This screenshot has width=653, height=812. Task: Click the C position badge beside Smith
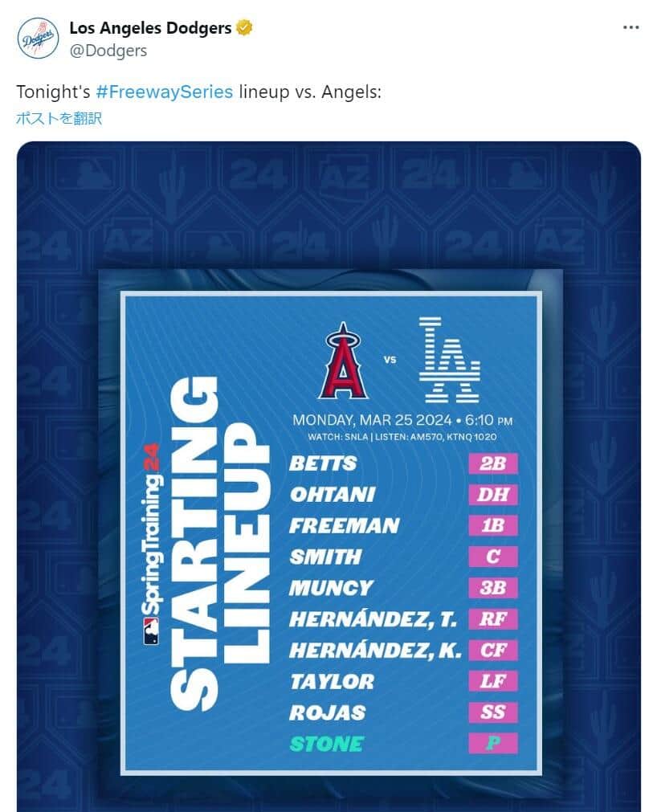tap(492, 557)
